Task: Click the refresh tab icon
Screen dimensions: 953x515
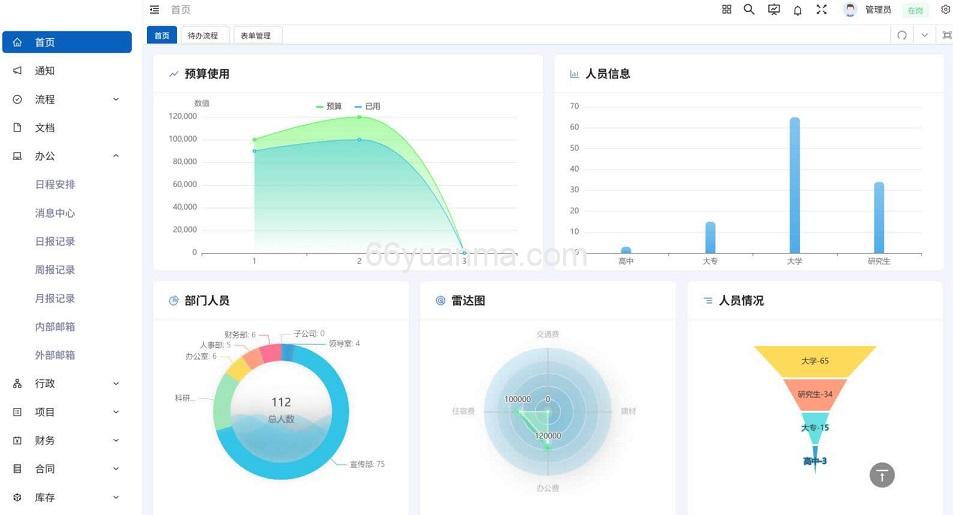Action: click(902, 35)
